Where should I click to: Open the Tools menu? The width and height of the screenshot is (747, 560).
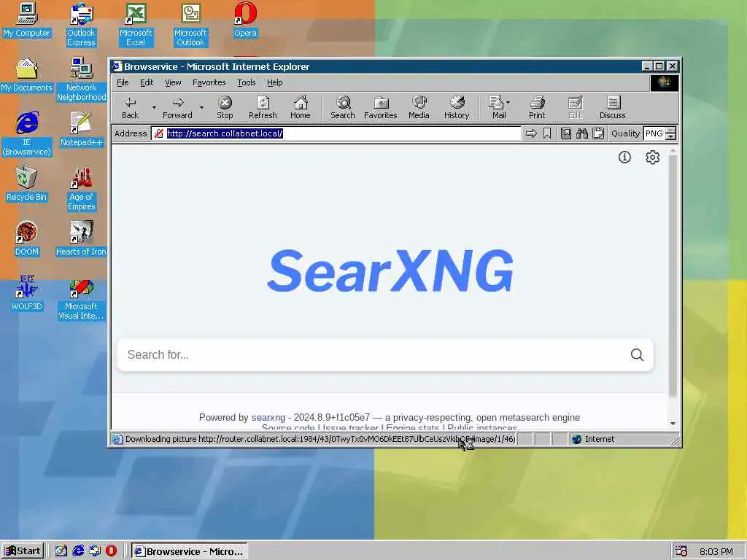point(247,82)
